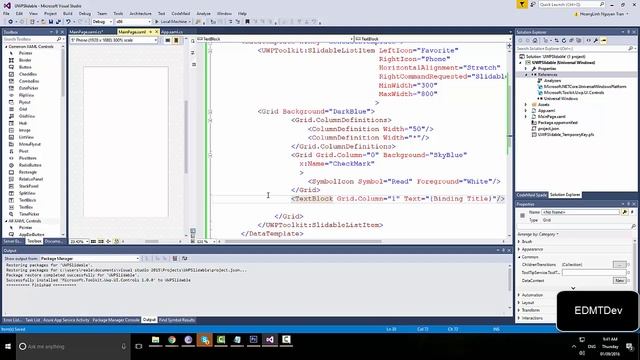Open the Architecture menu

140,13
